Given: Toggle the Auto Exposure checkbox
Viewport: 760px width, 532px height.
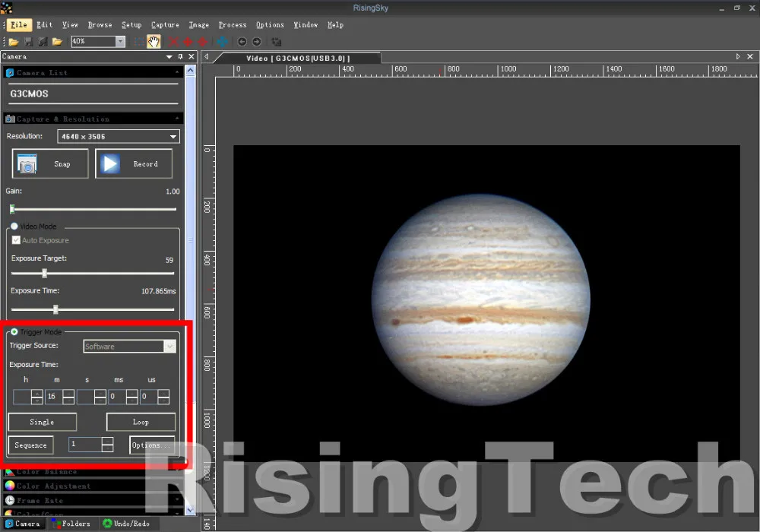Looking at the screenshot, I should [16, 240].
